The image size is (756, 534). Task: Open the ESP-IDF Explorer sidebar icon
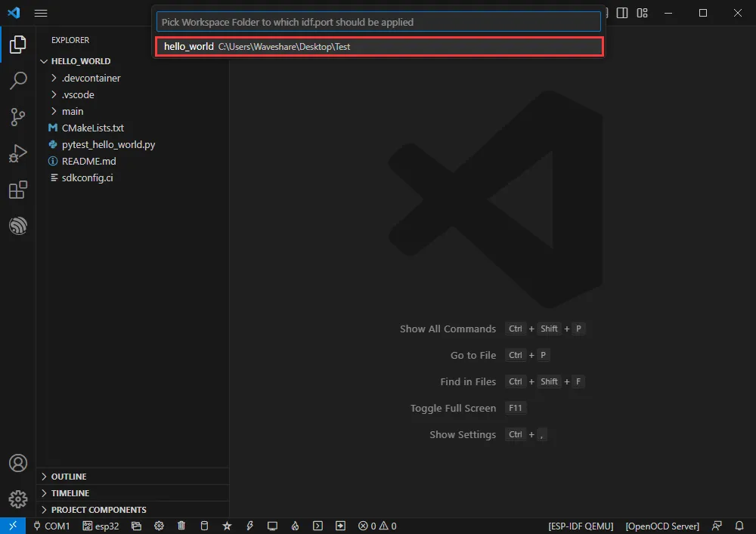point(17,226)
